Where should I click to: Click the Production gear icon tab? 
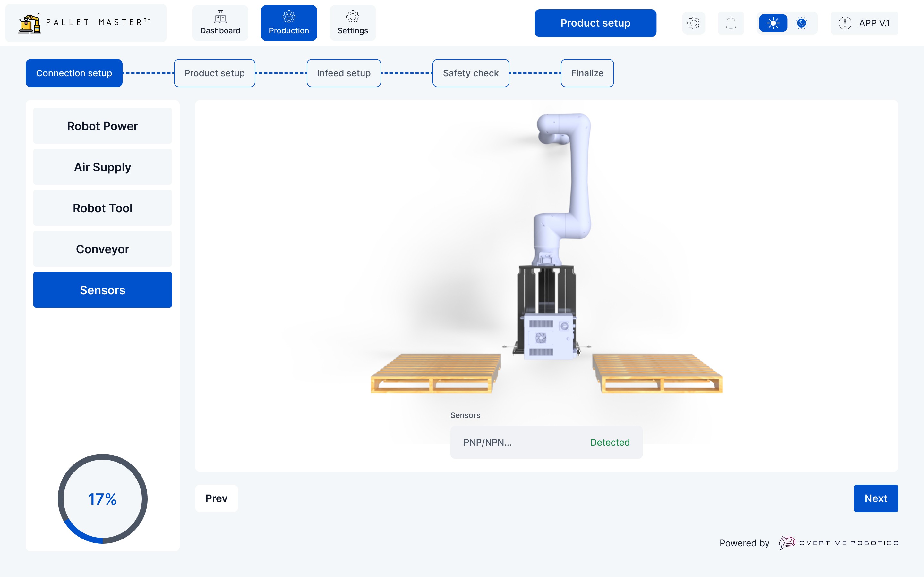[x=289, y=17]
